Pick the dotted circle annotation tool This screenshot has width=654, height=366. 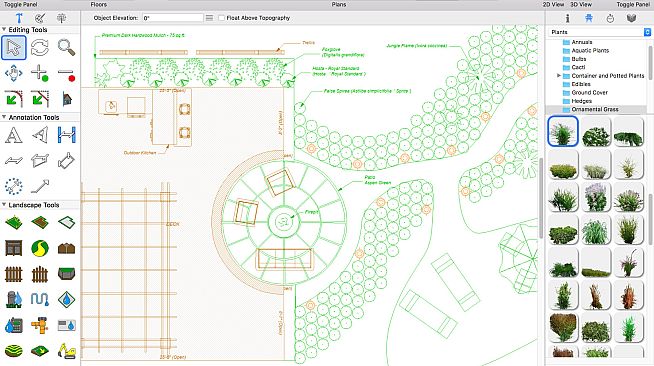[x=14, y=186]
